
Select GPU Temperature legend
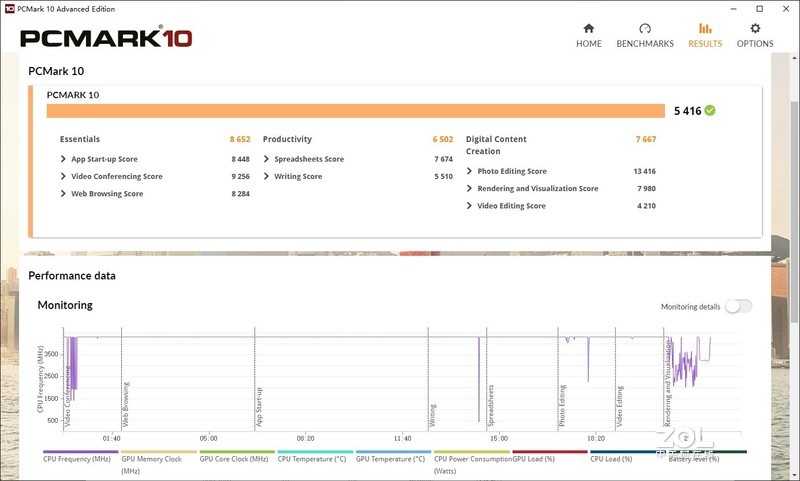[x=390, y=459]
